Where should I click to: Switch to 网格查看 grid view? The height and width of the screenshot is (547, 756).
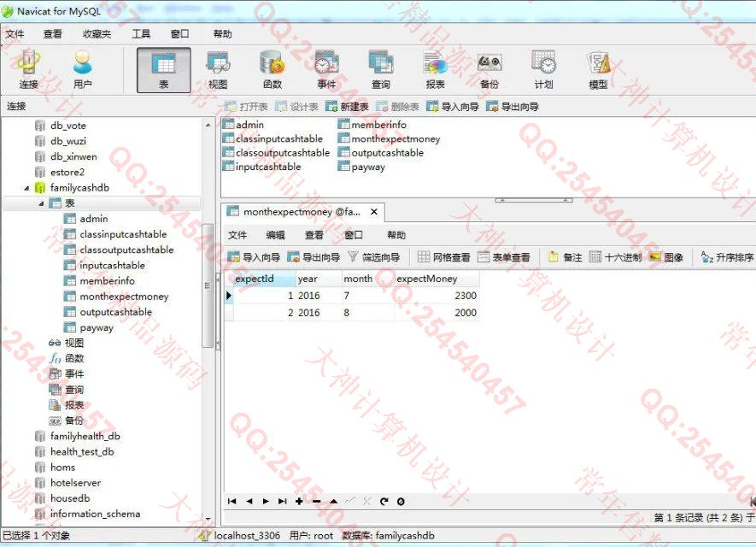444,257
